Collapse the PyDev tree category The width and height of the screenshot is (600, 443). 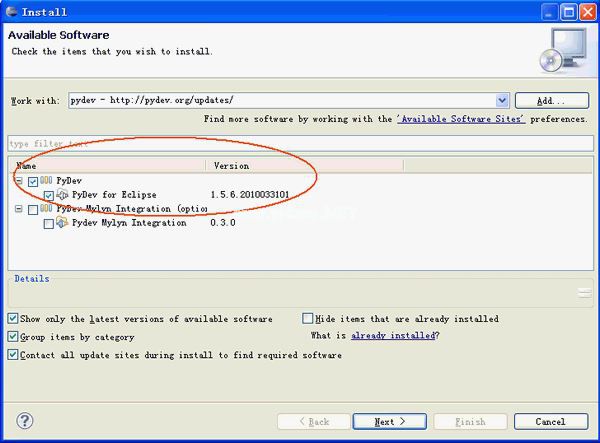click(x=19, y=181)
